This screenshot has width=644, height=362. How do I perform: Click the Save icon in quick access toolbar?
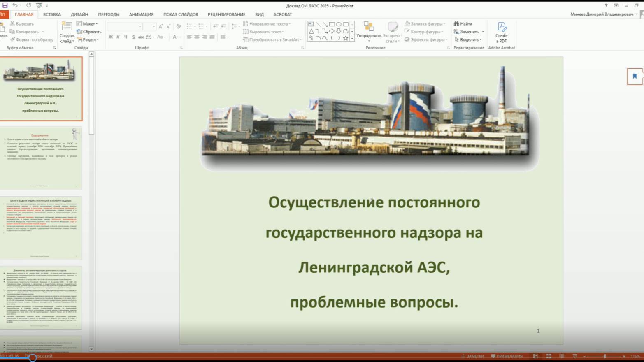tap(5, 5)
